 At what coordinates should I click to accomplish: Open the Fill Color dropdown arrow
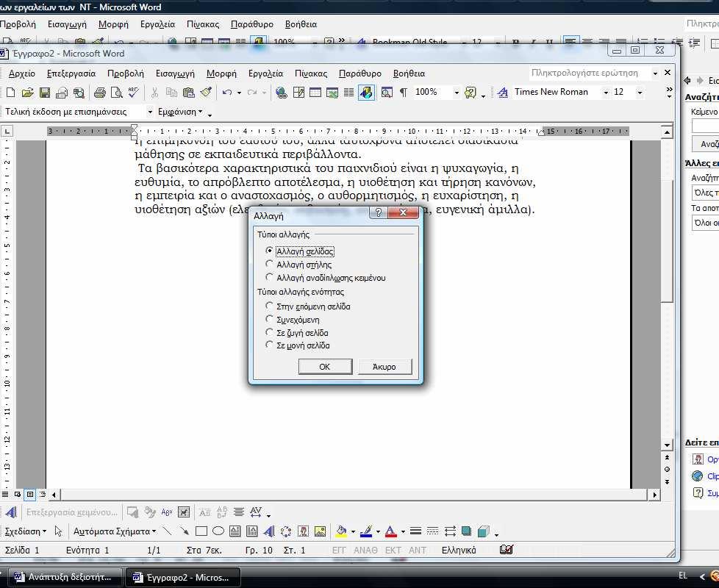coord(353,531)
